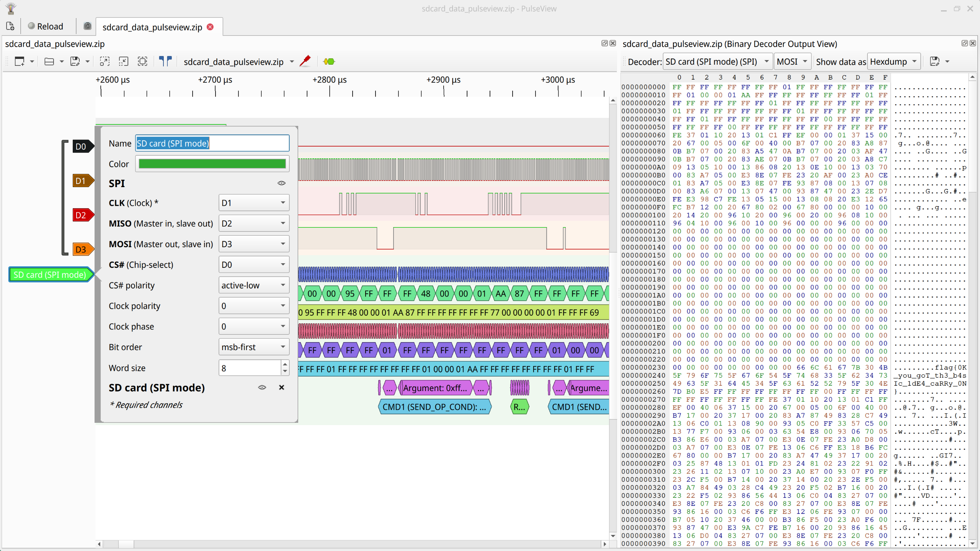Open the CLK channel dropdown
The image size is (980, 551).
coord(254,203)
